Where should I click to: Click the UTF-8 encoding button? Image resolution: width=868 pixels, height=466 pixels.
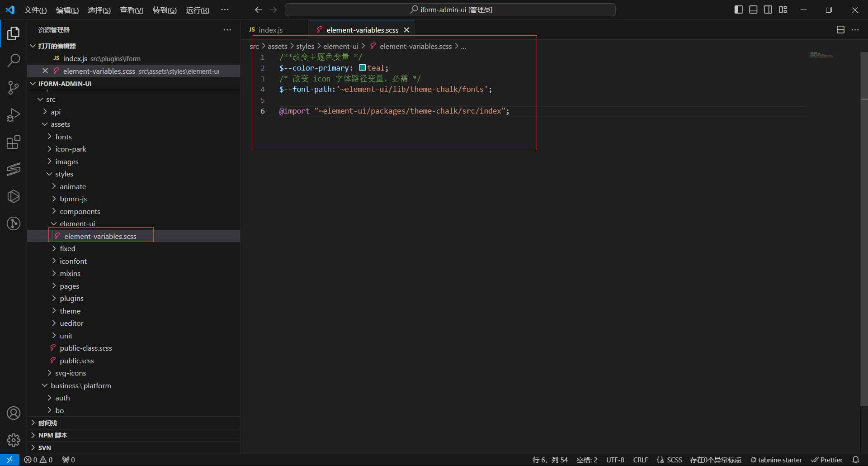tap(615, 460)
